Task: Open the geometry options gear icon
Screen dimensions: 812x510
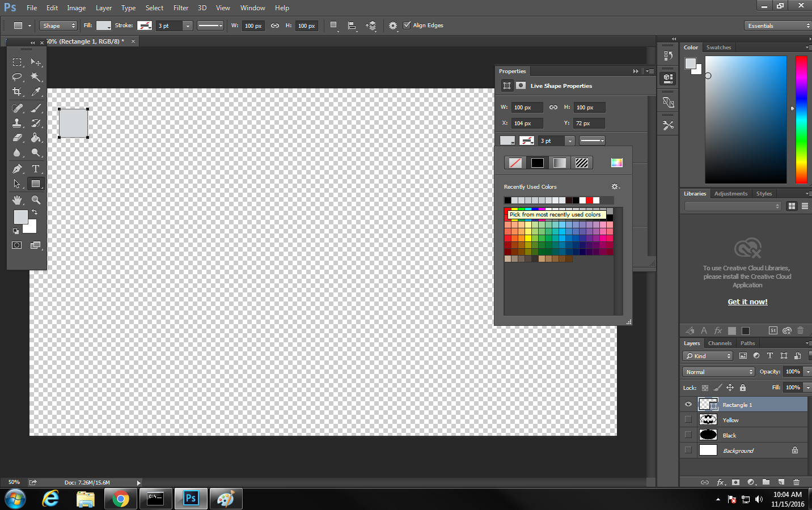Action: point(393,25)
